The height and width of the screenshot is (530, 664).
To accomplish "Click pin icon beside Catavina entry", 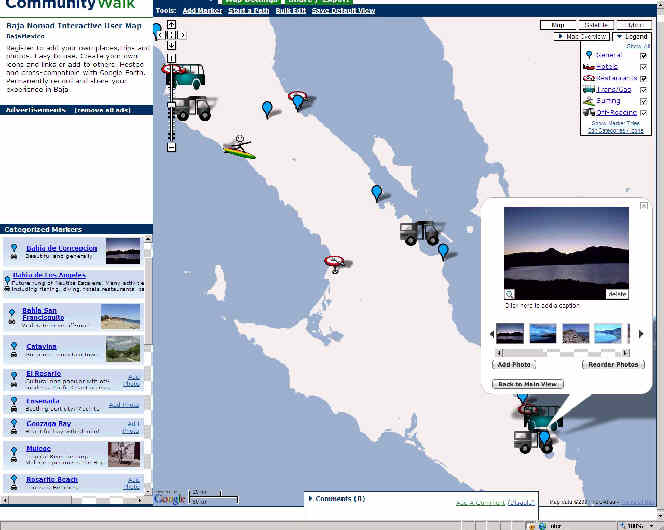I will [x=14, y=346].
